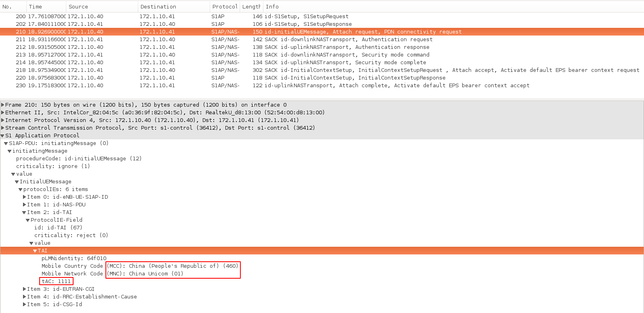Select packet 210 Attach request row
The height and width of the screenshot is (313, 644).
click(x=322, y=32)
